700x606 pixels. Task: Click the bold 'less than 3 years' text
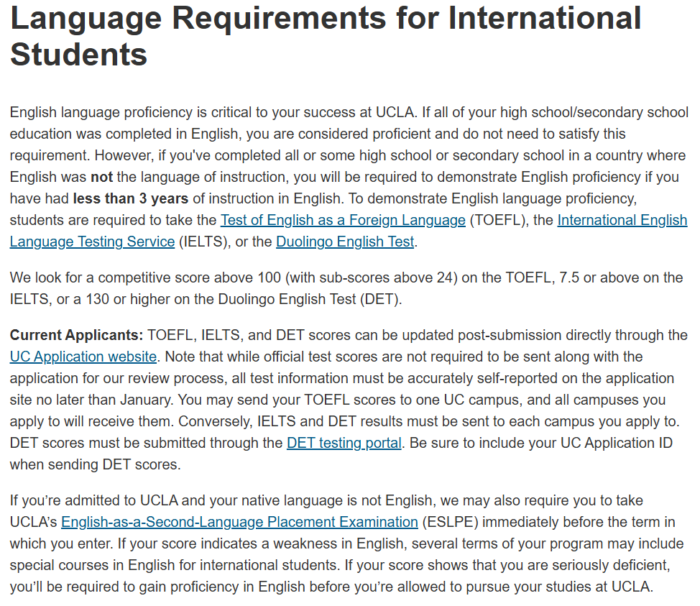(130, 198)
